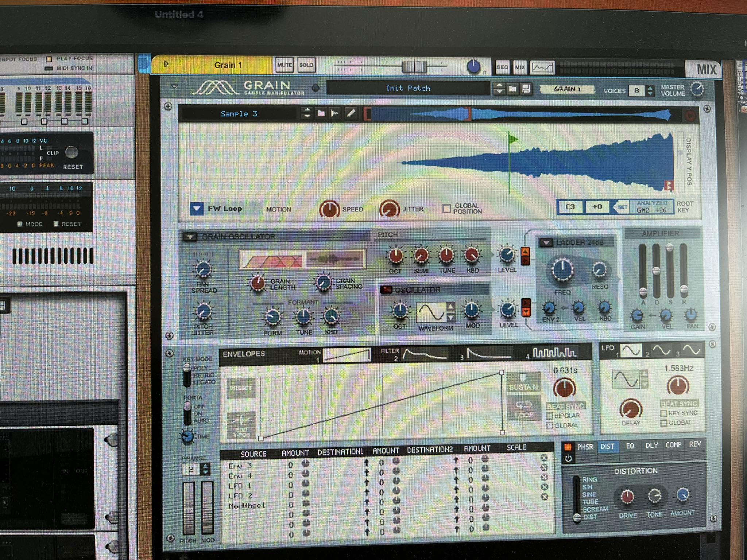The image size is (747, 560).
Task: Switch effects view to EQ tab
Action: click(630, 446)
